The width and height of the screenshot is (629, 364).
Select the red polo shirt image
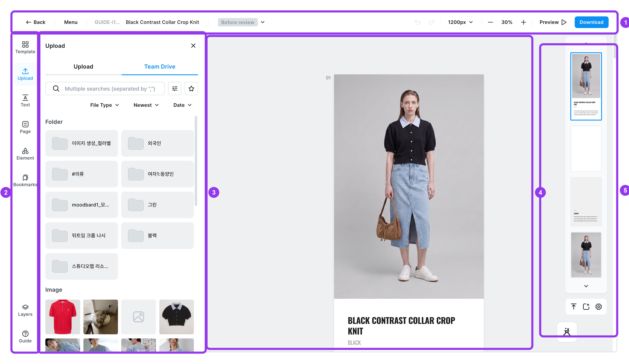click(63, 317)
